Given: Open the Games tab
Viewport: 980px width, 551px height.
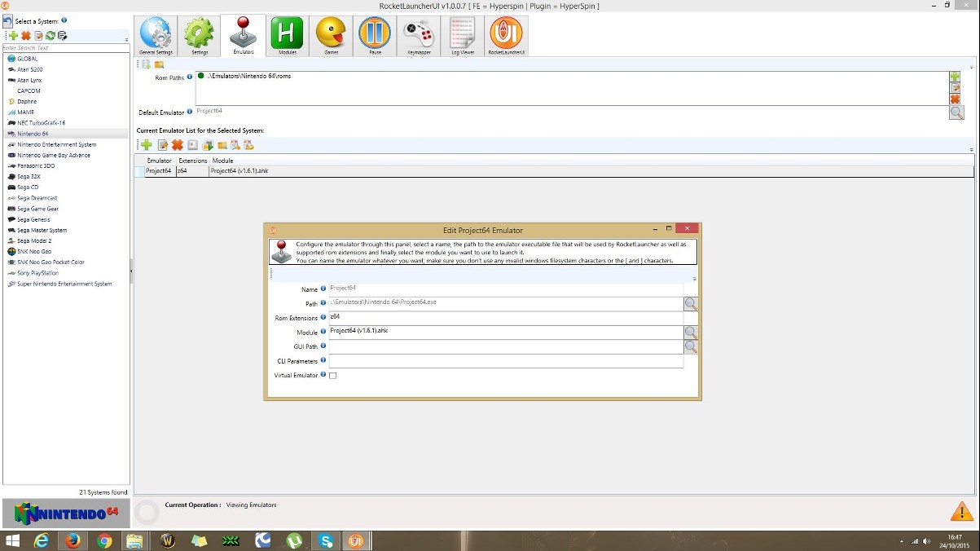Looking at the screenshot, I should point(331,36).
